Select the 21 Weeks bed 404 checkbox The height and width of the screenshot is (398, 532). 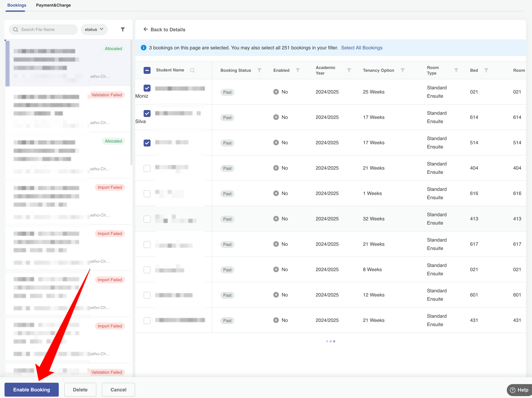pyautogui.click(x=147, y=168)
